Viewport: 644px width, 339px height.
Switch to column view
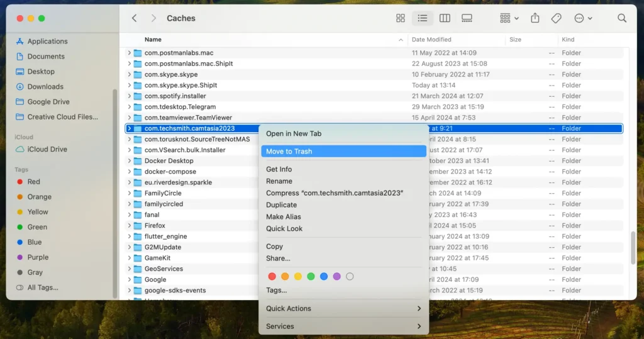point(445,18)
